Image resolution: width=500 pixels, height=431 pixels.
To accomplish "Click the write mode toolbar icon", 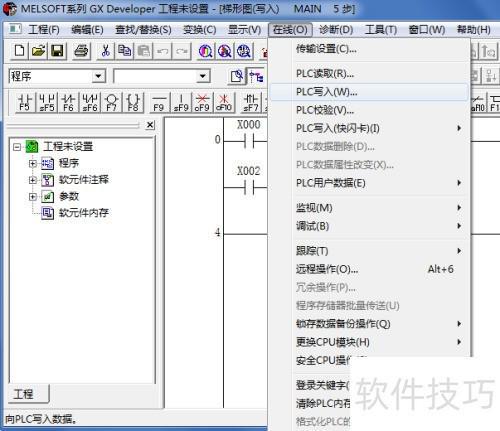I will tap(237, 76).
